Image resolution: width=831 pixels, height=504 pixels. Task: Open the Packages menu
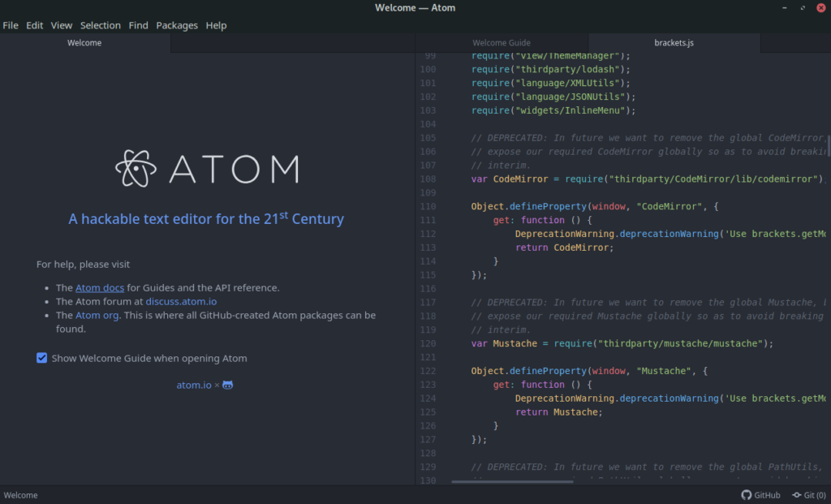tap(177, 25)
